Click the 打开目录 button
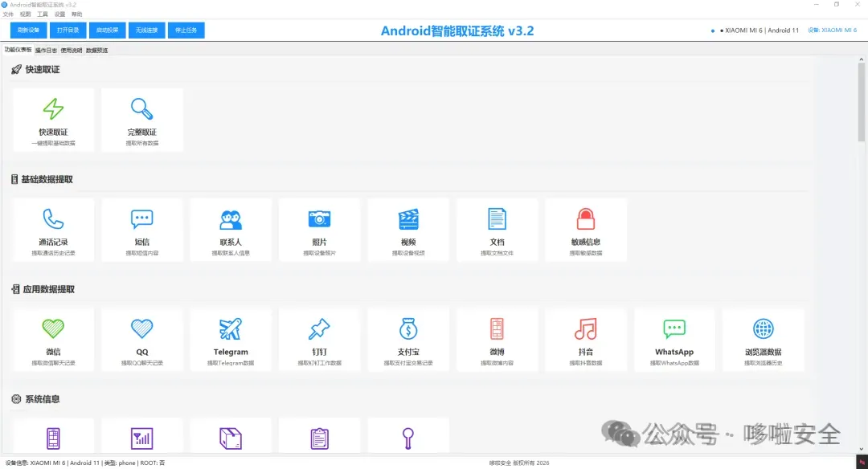 click(x=68, y=30)
